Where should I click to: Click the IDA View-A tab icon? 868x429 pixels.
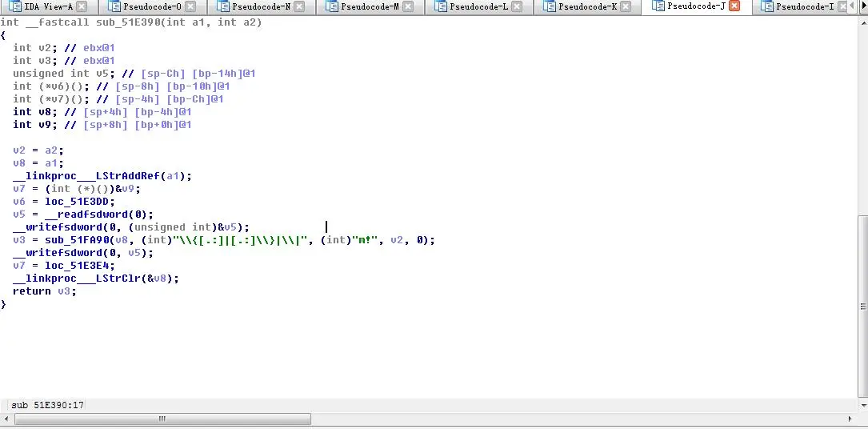15,6
